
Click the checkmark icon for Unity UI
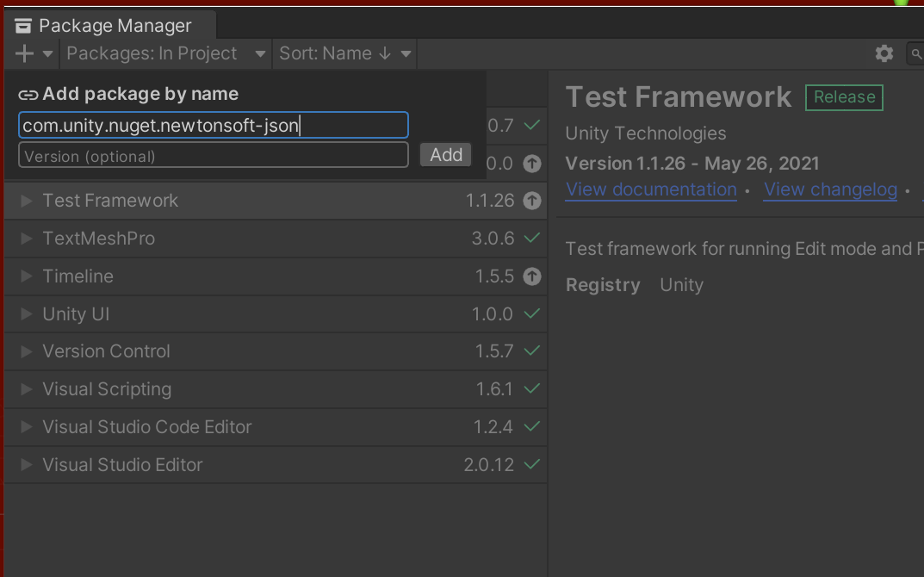pos(531,313)
